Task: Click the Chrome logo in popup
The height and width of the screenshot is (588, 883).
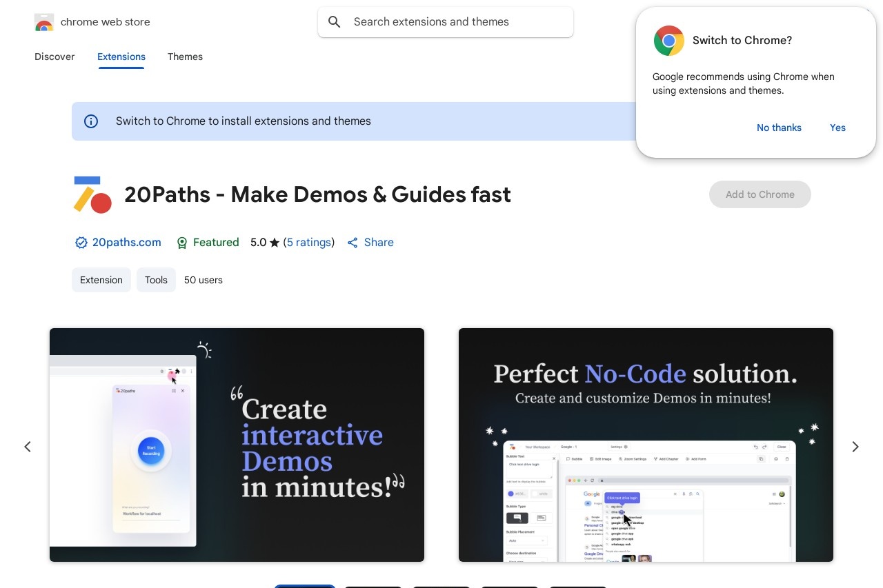Action: pyautogui.click(x=668, y=41)
